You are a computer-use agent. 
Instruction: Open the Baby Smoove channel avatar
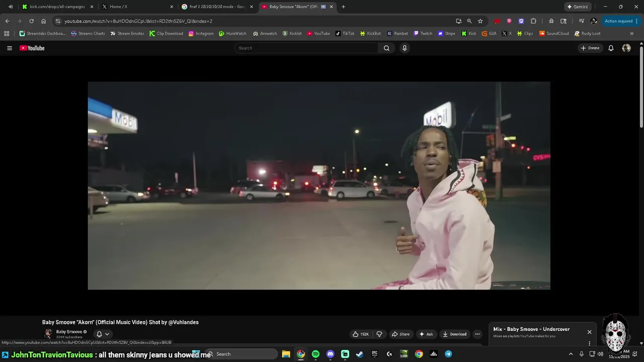[48, 334]
